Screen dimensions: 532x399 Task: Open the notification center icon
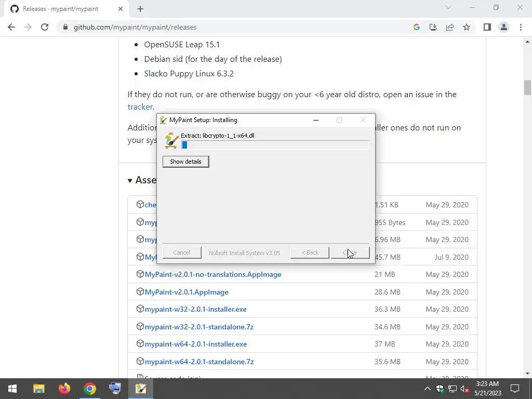(x=515, y=389)
